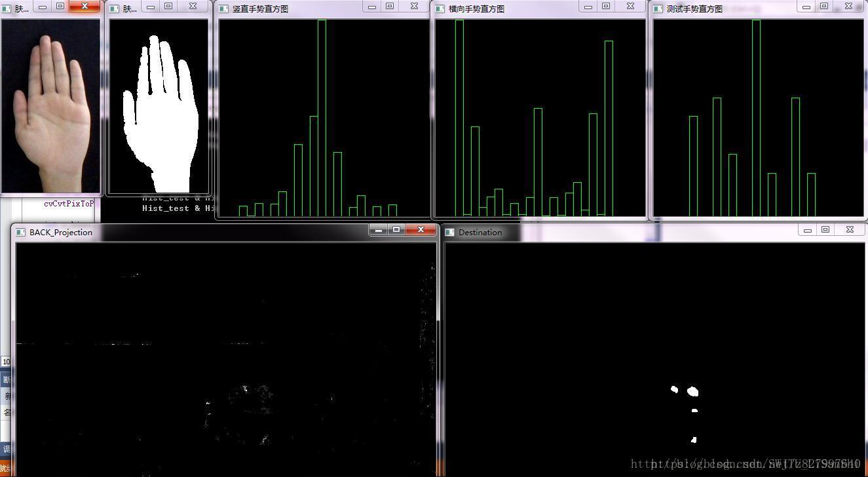Minimize the 竖直手势直方图 histogram window
This screenshot has width=868, height=477.
coord(372,6)
